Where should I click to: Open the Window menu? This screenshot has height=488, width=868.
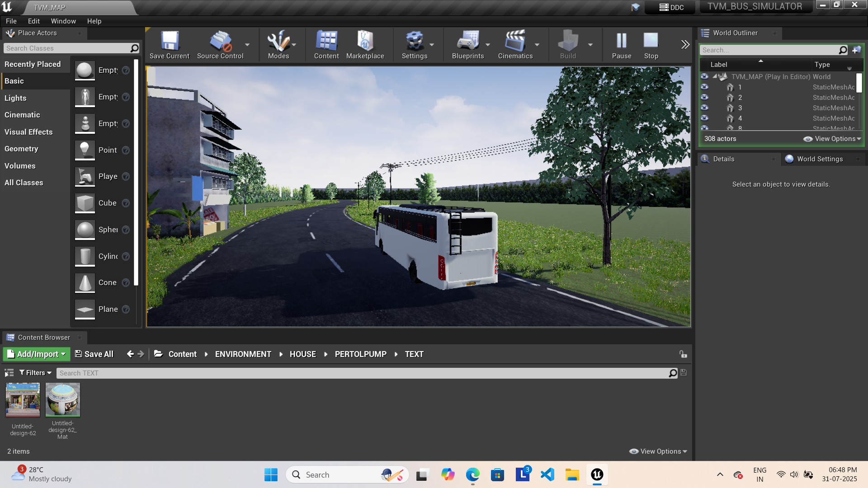tap(63, 21)
